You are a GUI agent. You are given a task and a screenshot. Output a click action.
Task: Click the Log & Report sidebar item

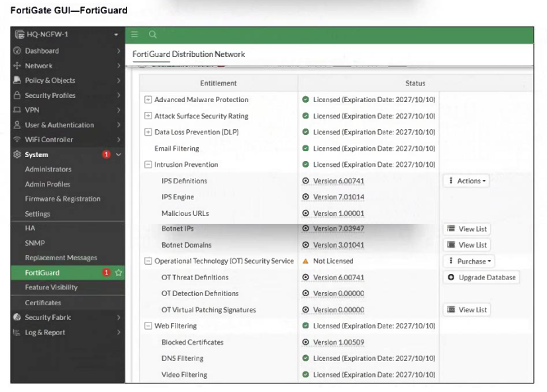(x=45, y=332)
